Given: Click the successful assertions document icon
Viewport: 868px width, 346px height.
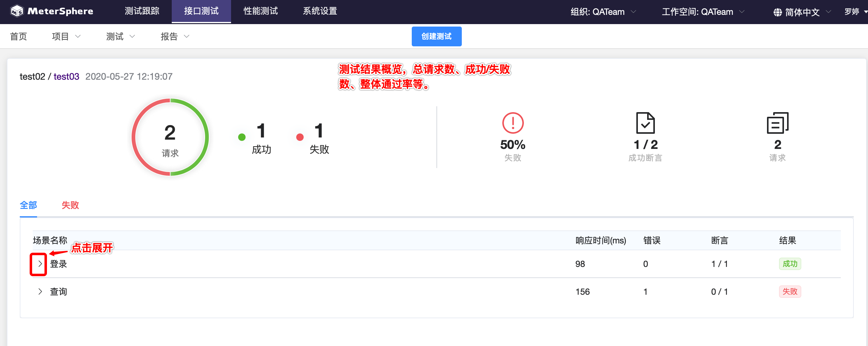Looking at the screenshot, I should 645,123.
